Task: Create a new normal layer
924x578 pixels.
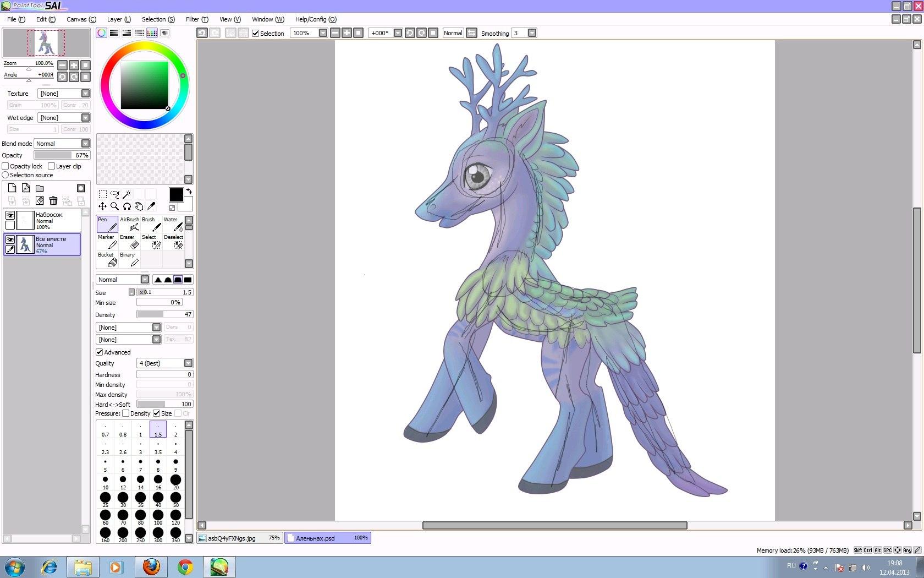Action: 12,188
